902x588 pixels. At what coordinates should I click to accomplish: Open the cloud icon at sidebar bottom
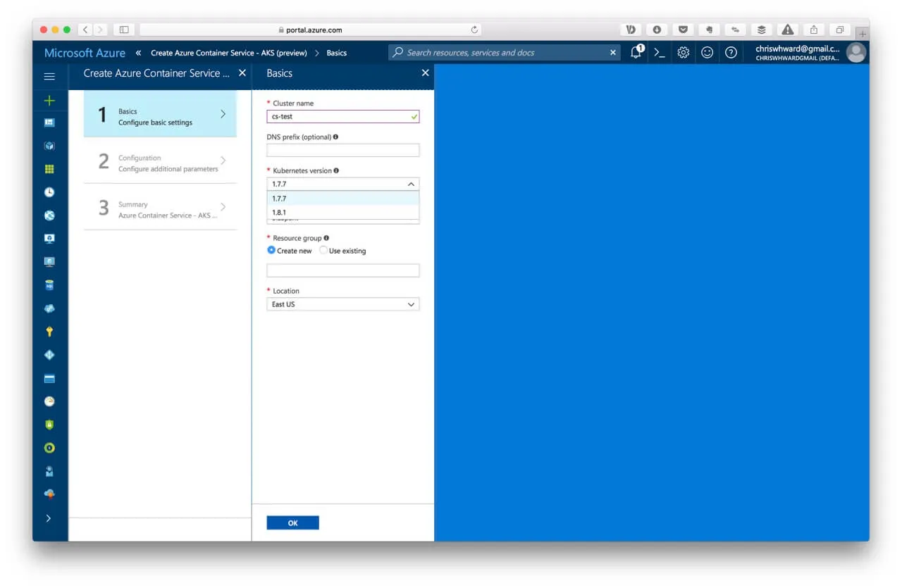tap(49, 494)
